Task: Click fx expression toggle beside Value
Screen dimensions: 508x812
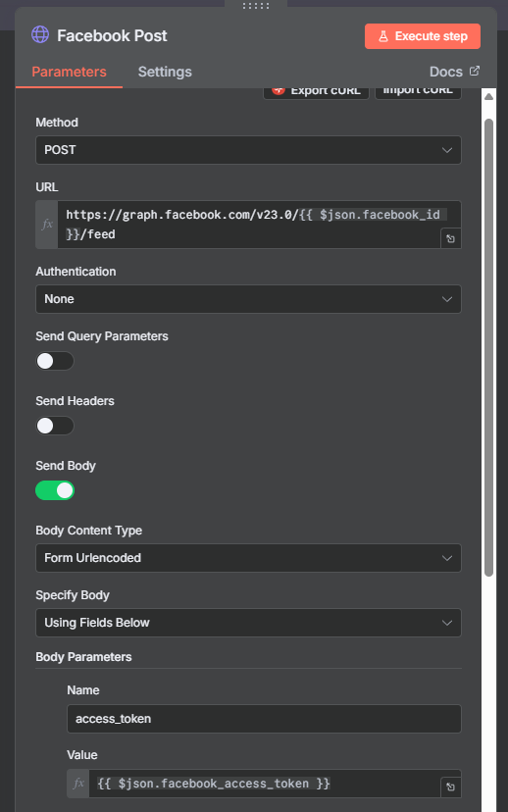Action: point(78,783)
